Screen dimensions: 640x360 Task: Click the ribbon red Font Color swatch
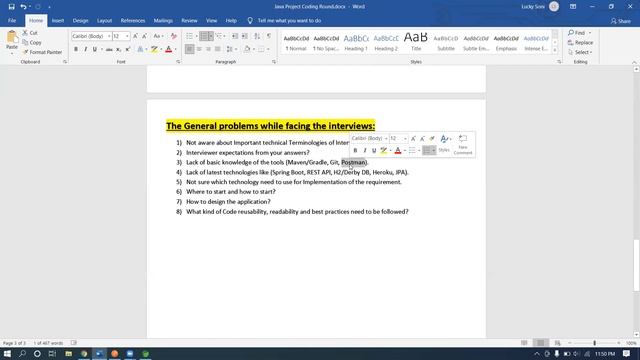[x=169, y=49]
